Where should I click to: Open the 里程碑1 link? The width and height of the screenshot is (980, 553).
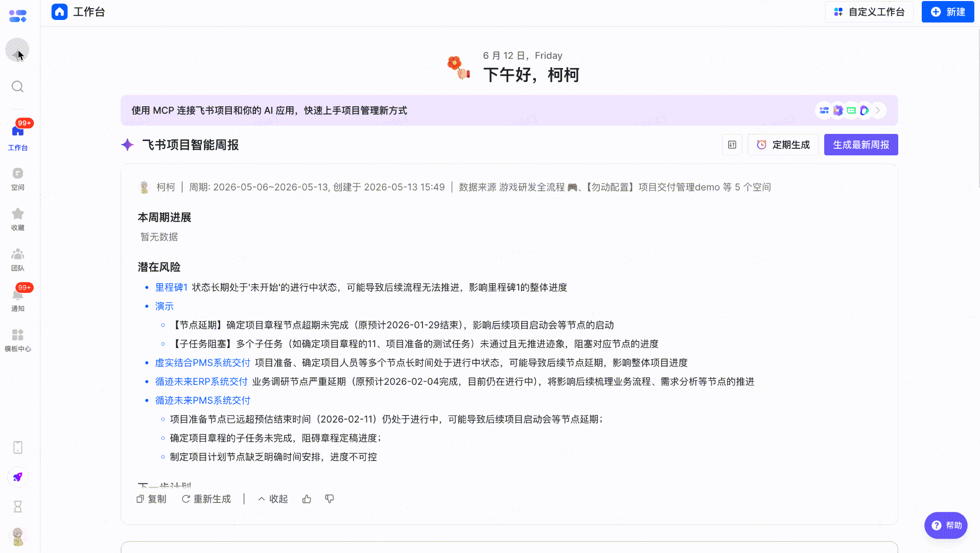click(171, 287)
